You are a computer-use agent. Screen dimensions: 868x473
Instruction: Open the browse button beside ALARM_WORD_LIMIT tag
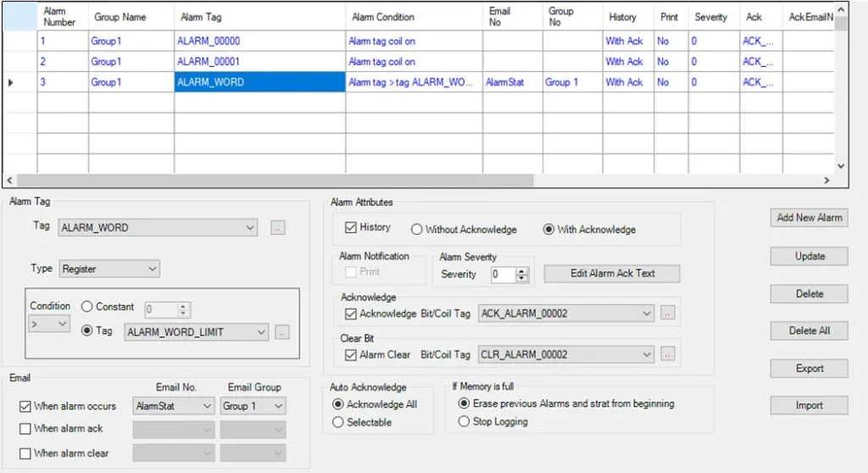pos(281,332)
